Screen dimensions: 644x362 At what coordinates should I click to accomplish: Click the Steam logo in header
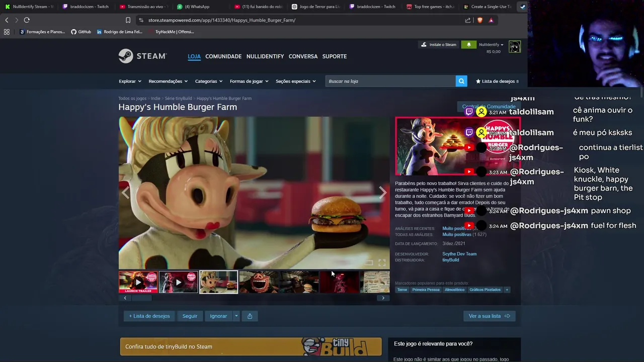(142, 56)
